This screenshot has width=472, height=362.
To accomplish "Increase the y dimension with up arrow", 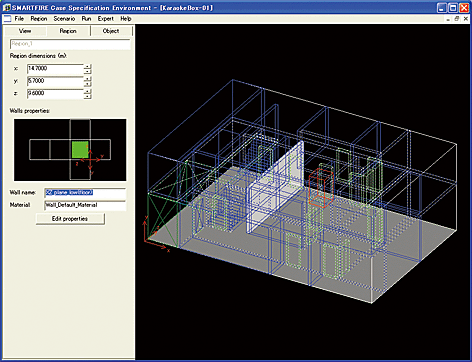I will (x=87, y=79).
